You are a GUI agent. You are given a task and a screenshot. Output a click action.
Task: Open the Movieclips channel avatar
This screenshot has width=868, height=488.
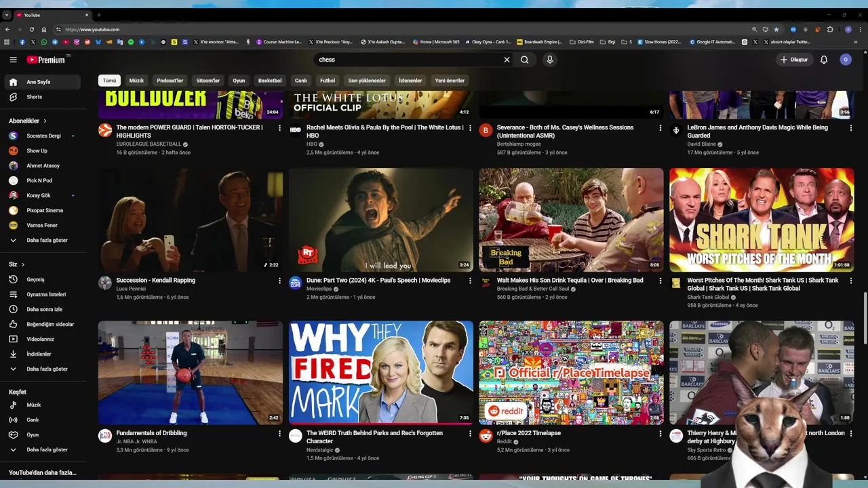tap(296, 283)
